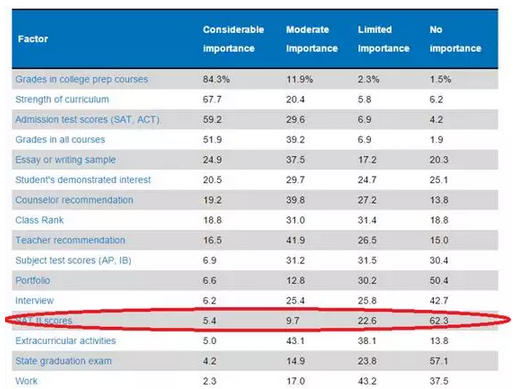Open the Essay or writing sample link
Screen dimensions: 514x389
[x=65, y=160]
